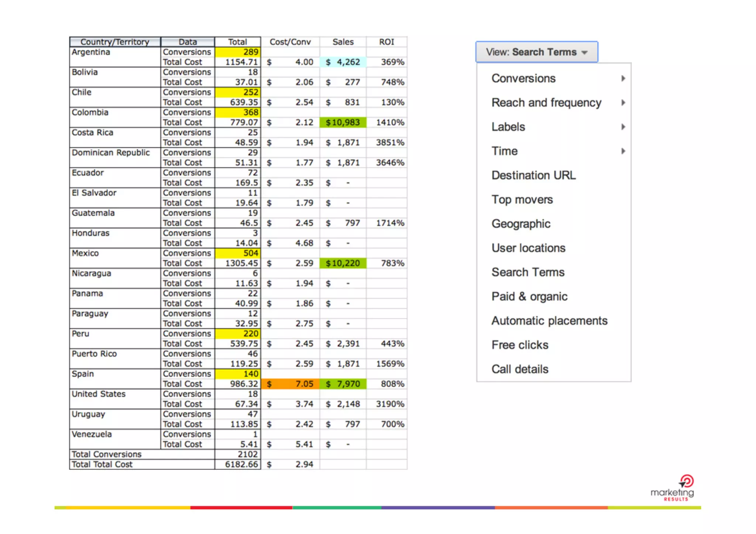Open Automatic placements view
756x534 pixels.
click(x=549, y=321)
